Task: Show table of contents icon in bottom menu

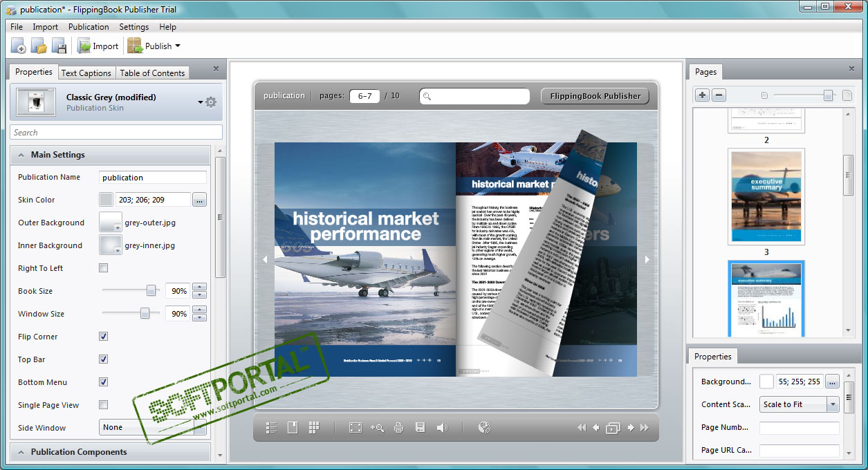Action: click(x=271, y=428)
